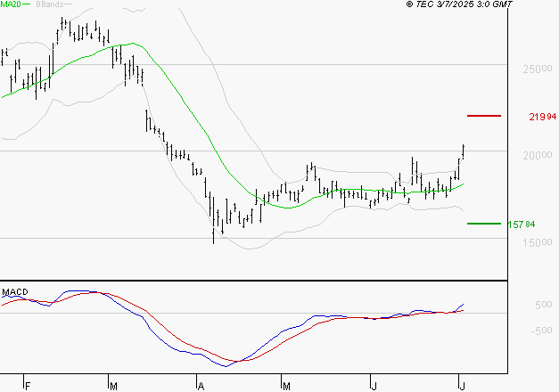
Task: Click the F month label on the time axis
Action: tap(28, 387)
